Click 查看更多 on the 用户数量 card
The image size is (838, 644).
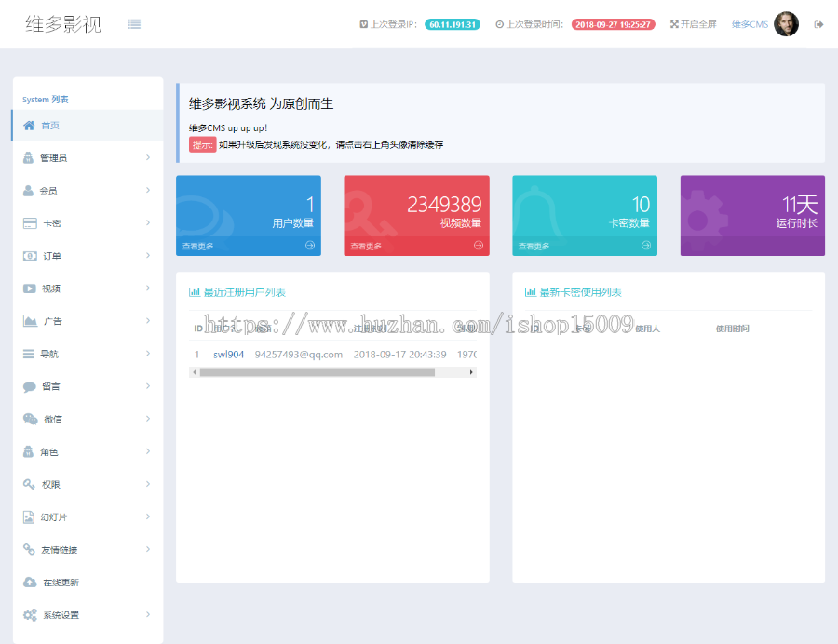(197, 247)
